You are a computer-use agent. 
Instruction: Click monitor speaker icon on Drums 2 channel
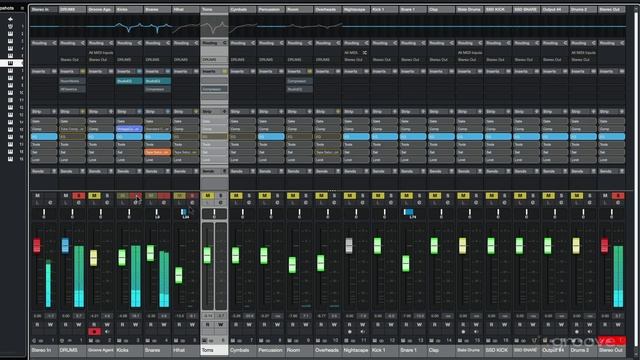tap(590, 332)
